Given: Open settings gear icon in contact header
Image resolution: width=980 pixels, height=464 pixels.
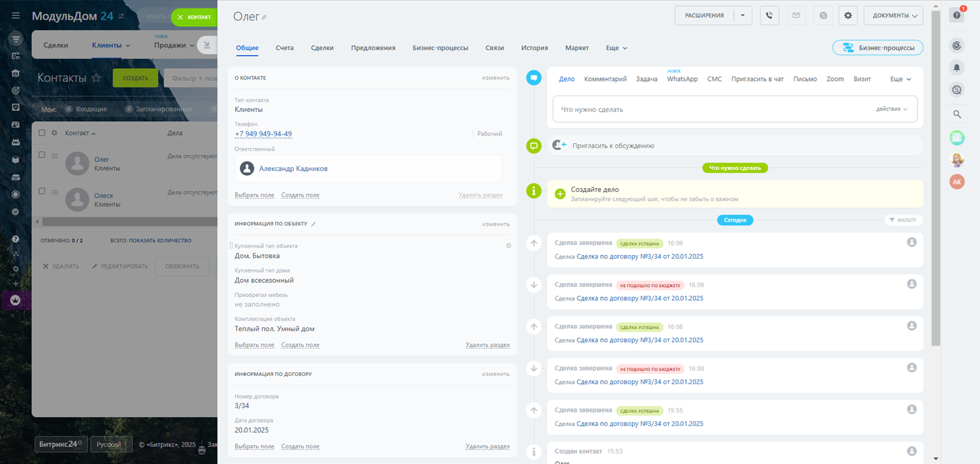Looking at the screenshot, I should 848,15.
